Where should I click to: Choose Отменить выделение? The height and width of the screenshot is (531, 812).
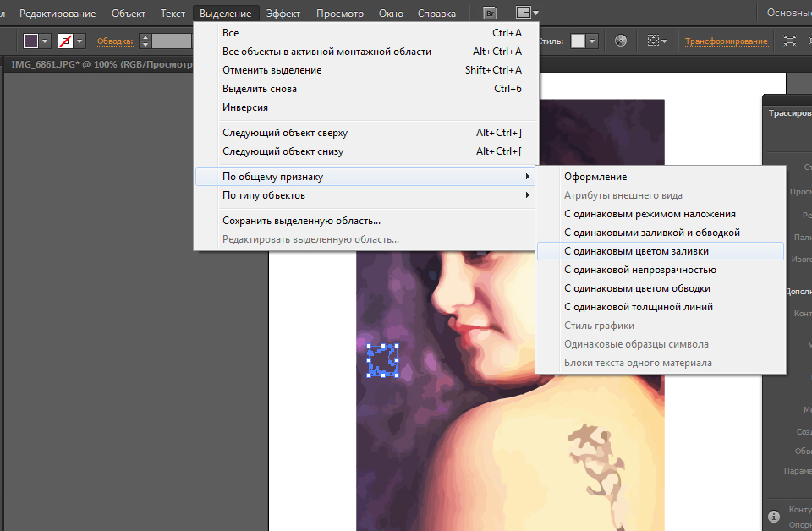(x=365, y=70)
